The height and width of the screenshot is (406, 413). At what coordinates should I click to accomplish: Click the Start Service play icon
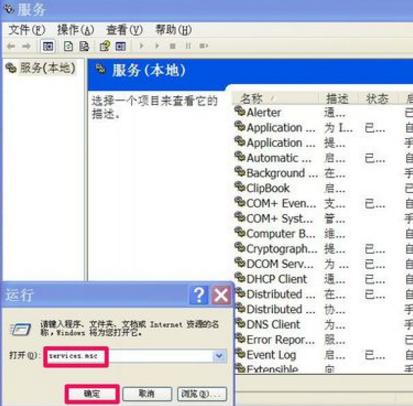tap(141, 46)
